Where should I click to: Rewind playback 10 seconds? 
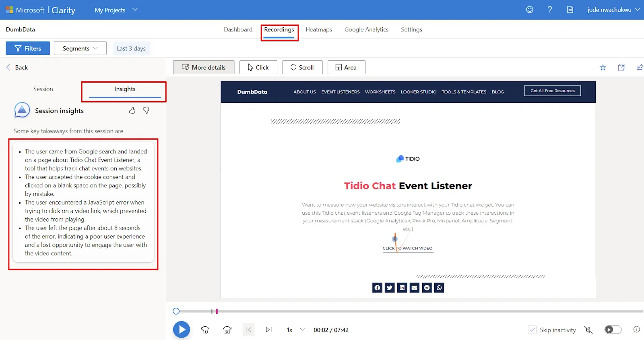tap(205, 330)
